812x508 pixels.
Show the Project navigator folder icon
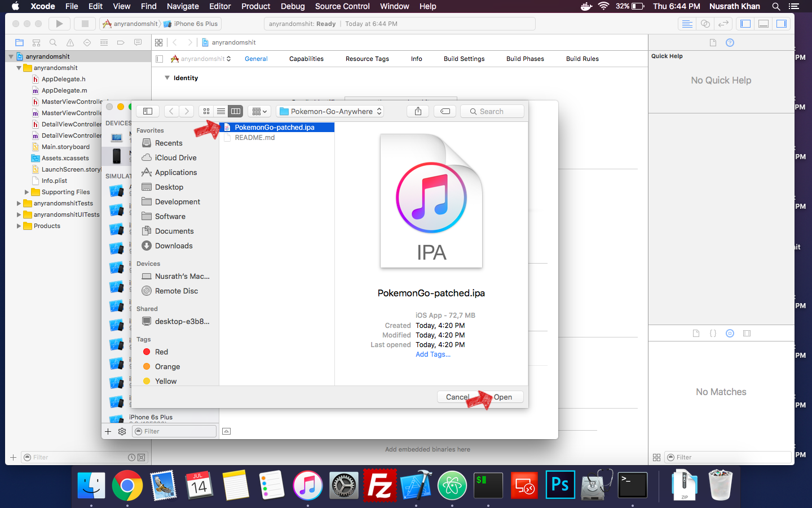point(19,42)
